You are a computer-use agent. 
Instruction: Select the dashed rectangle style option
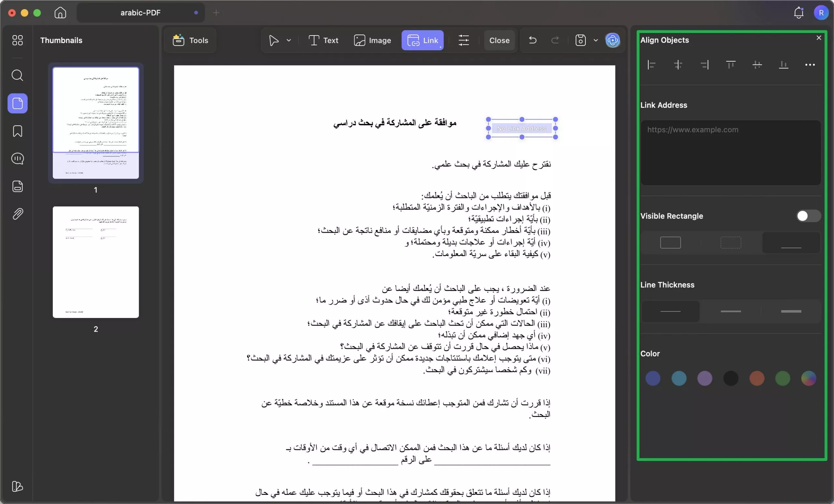731,242
